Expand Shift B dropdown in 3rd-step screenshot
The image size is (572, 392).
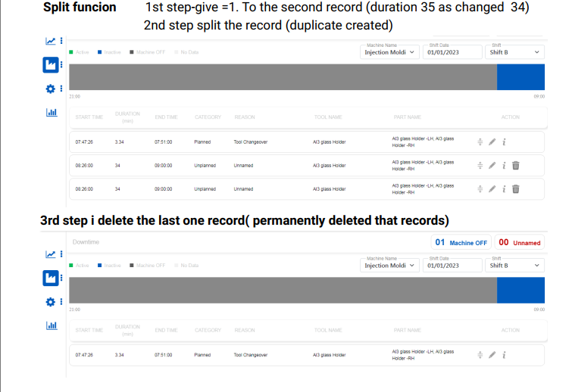pyautogui.click(x=514, y=265)
